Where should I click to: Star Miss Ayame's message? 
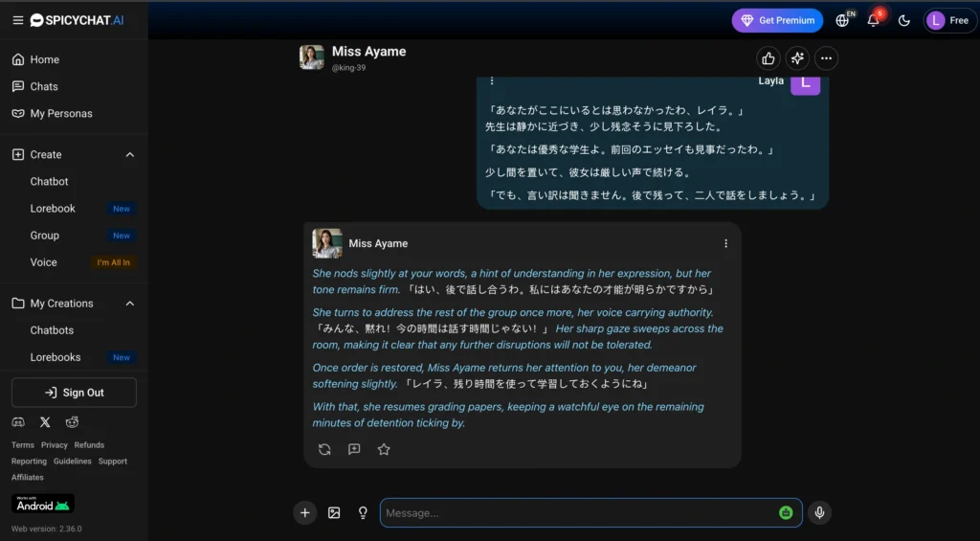pyautogui.click(x=384, y=449)
